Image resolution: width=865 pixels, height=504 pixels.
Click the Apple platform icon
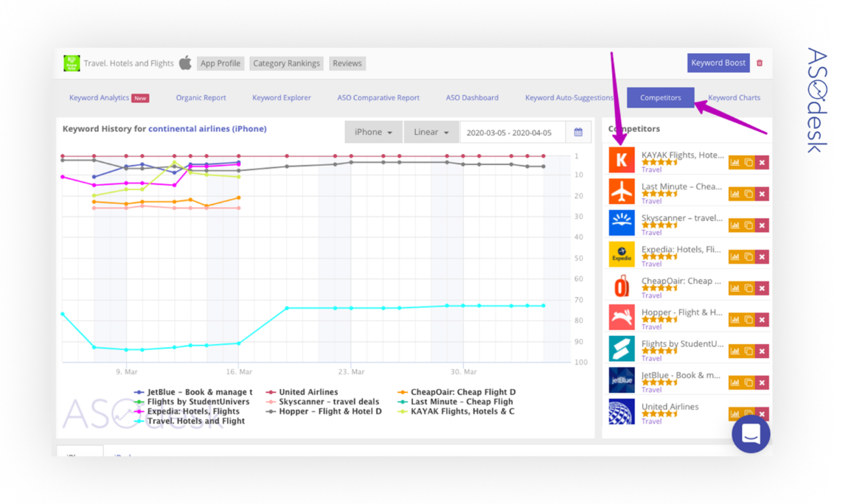coord(185,63)
